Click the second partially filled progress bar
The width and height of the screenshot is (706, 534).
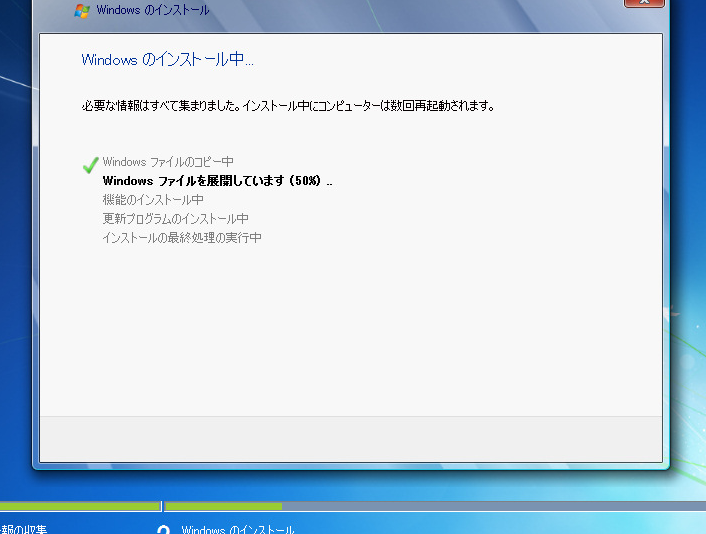pyautogui.click(x=435, y=506)
